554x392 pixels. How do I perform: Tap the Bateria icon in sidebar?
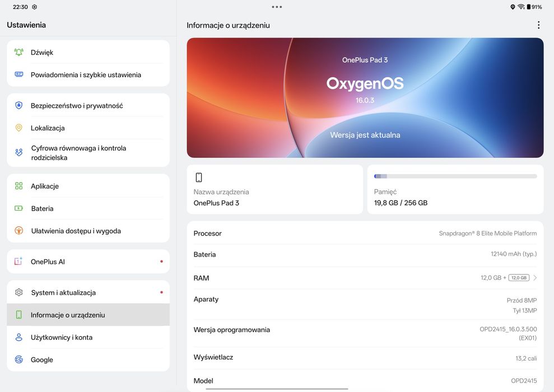coord(18,208)
